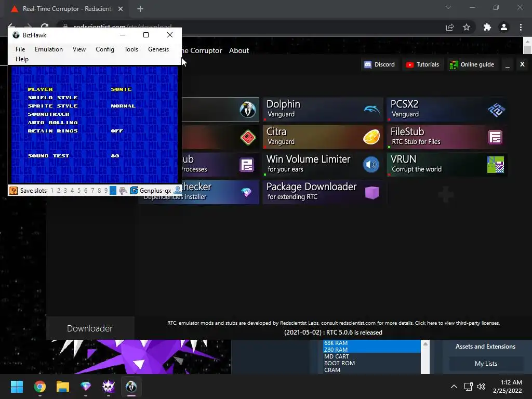Click the spiky purple icon in taskbar
Viewport: 532px width, 399px height.
[109, 386]
